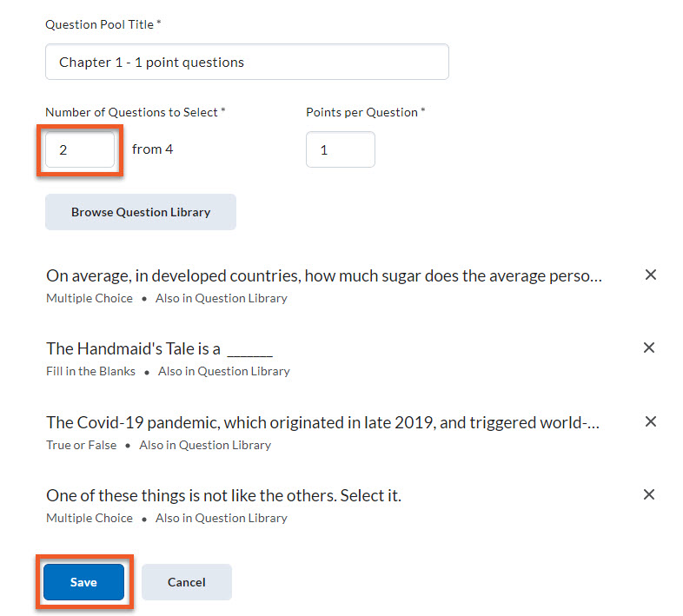Screen dimensions: 683x616
Task: Focus the Number of Questions to Select box
Action: click(x=80, y=149)
